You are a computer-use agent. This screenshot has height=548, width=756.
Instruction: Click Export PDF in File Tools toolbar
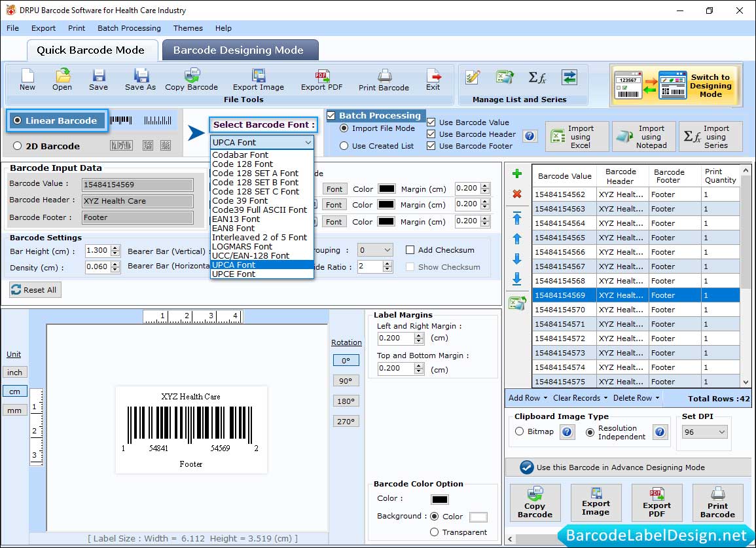(x=321, y=80)
